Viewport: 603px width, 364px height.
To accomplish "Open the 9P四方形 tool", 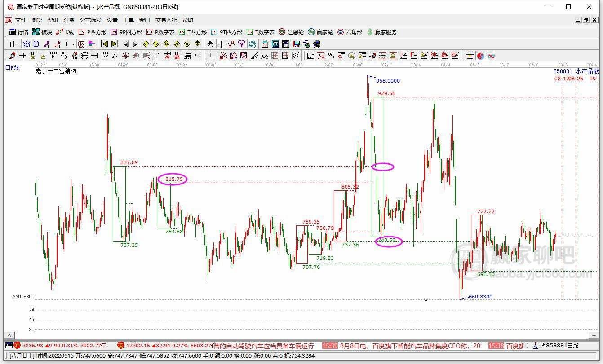I will tap(126, 32).
